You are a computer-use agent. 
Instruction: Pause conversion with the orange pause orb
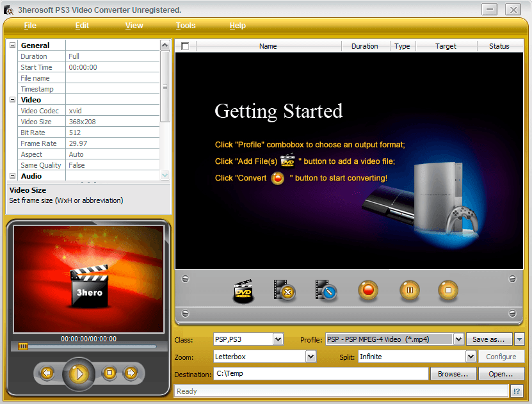(x=409, y=291)
